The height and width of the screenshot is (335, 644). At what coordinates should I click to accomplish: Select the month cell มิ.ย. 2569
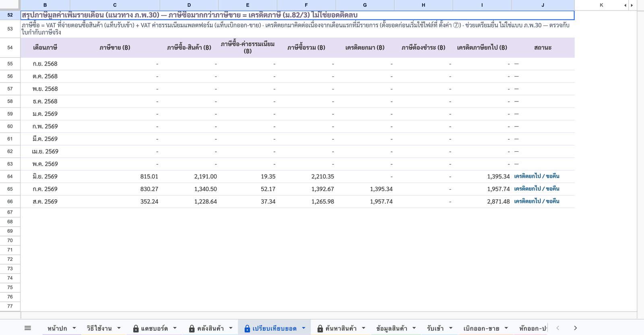coord(45,176)
